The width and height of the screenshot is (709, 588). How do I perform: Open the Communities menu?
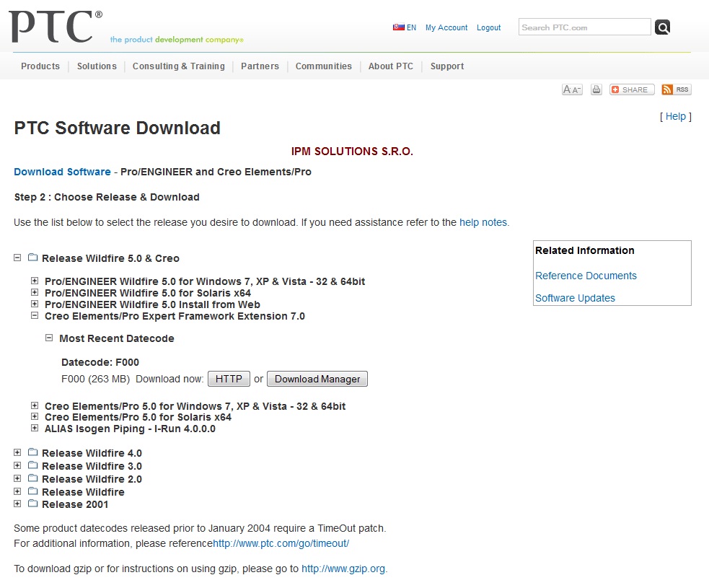pos(324,66)
